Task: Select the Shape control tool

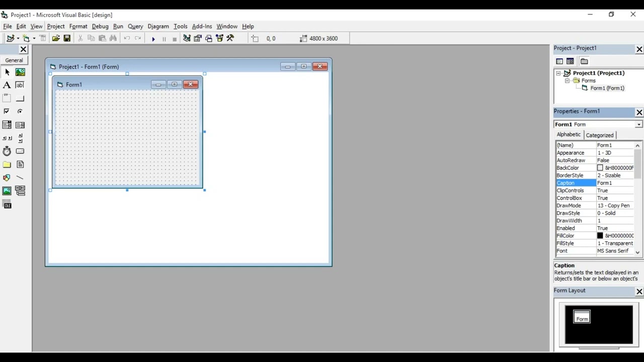Action: [x=7, y=177]
